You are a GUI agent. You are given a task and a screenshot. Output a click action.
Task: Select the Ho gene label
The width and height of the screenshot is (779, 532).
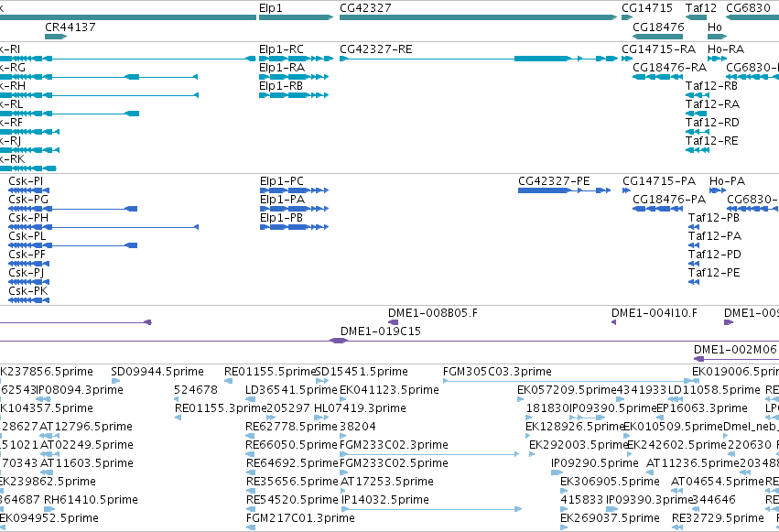tap(714, 27)
